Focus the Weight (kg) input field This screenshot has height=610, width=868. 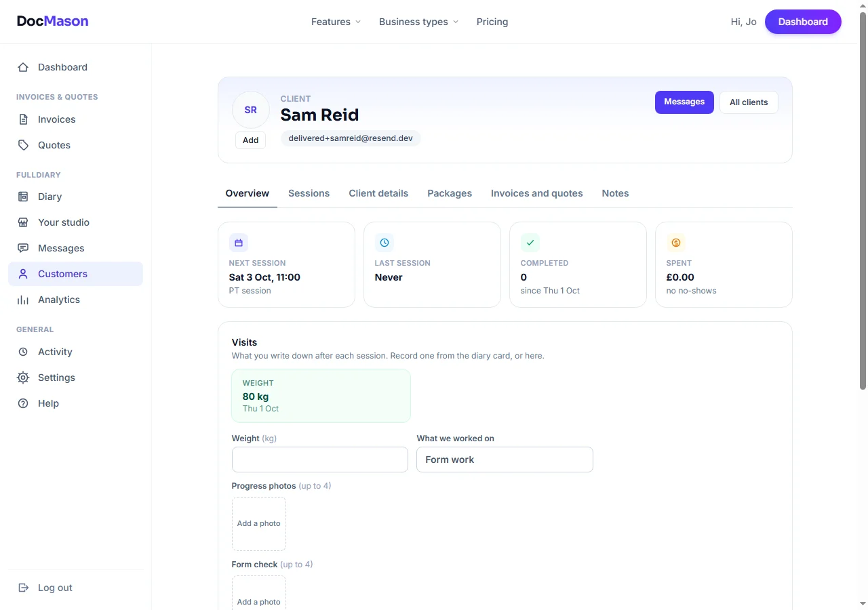pyautogui.click(x=320, y=460)
